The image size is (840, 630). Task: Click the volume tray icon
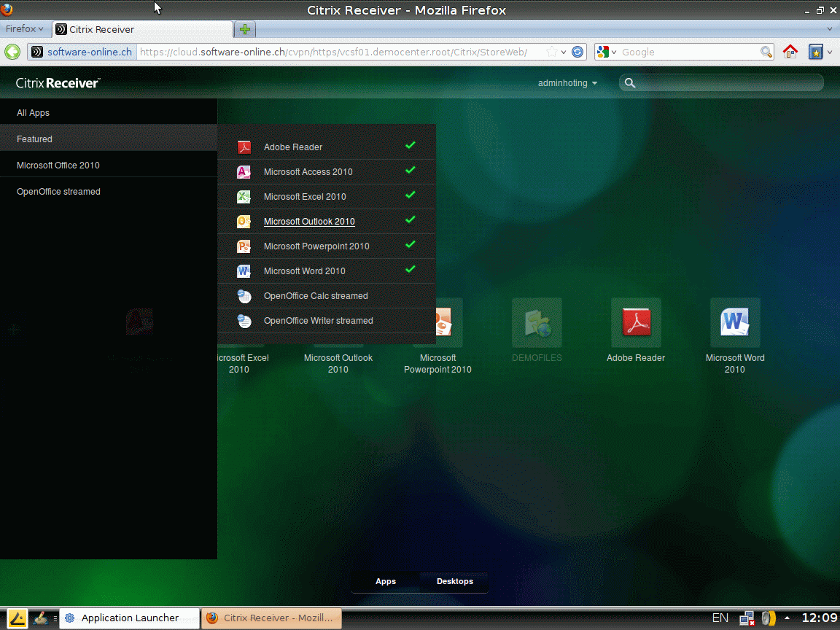(x=769, y=618)
